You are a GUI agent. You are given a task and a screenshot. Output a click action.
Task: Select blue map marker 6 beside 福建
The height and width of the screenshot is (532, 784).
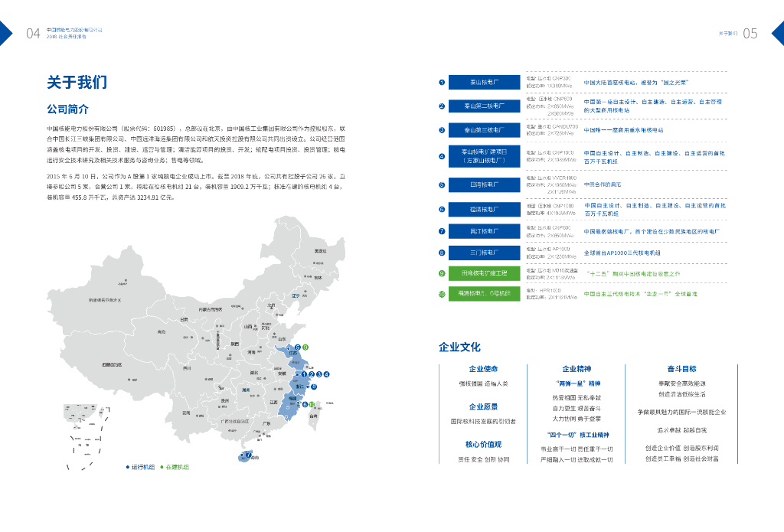[305, 404]
